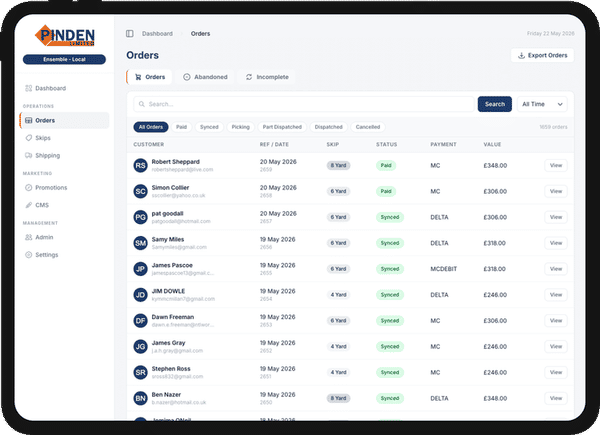The width and height of the screenshot is (600, 435).
Task: Open Orders in the sidebar
Action: [x=64, y=121]
